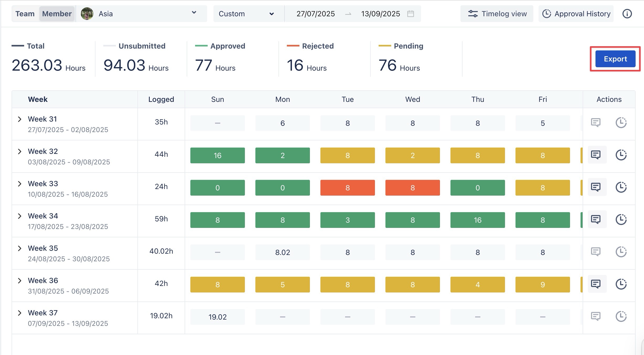This screenshot has width=644, height=355.
Task: Open comments for Week 32
Action: pyautogui.click(x=596, y=155)
